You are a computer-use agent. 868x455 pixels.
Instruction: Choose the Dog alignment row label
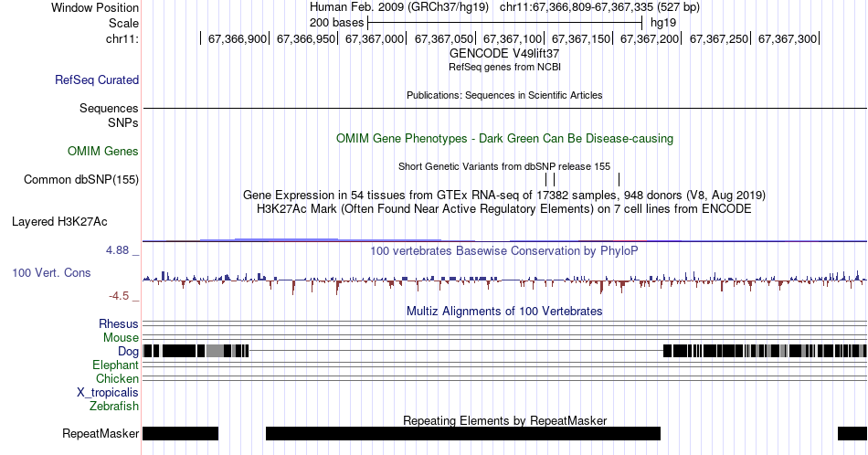click(128, 352)
